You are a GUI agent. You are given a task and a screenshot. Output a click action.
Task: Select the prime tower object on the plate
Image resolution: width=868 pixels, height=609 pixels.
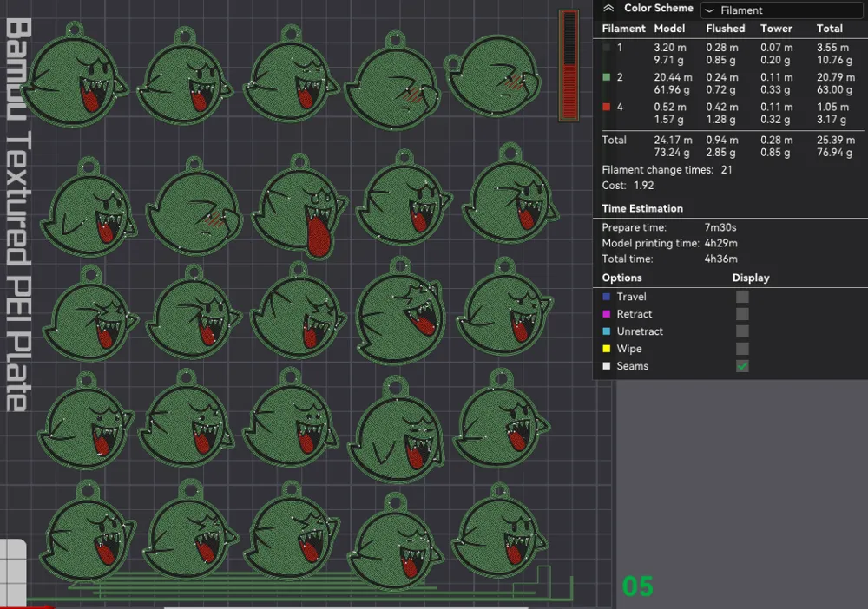(x=569, y=65)
